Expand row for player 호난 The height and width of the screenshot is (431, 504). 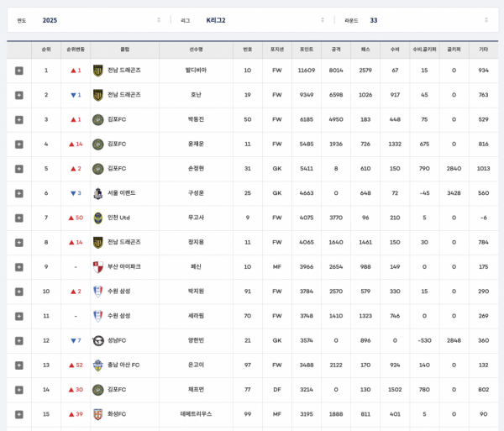pyautogui.click(x=18, y=95)
